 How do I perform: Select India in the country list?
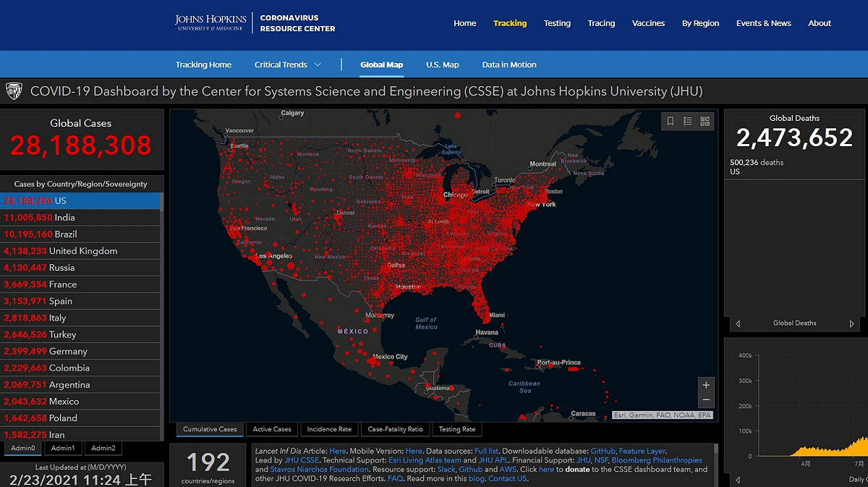pos(80,217)
